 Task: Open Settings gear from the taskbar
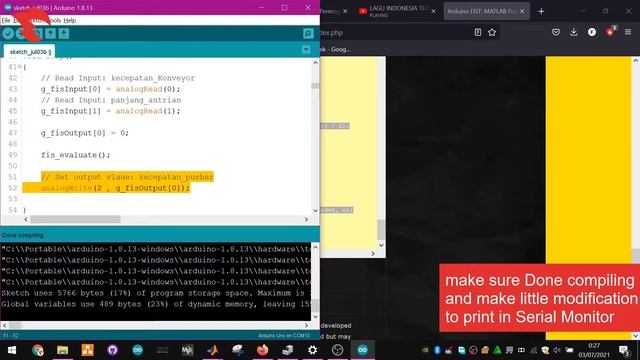point(313,350)
